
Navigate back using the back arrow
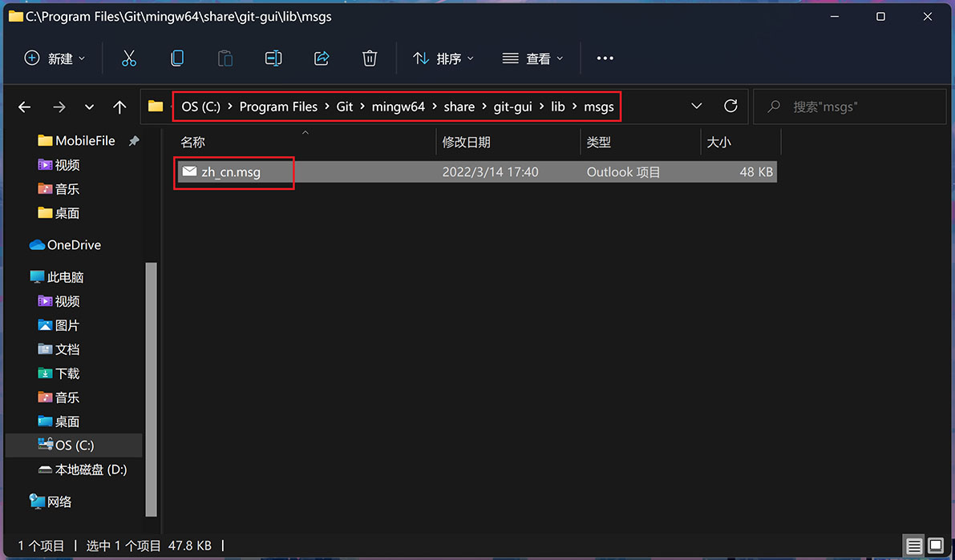(x=24, y=107)
